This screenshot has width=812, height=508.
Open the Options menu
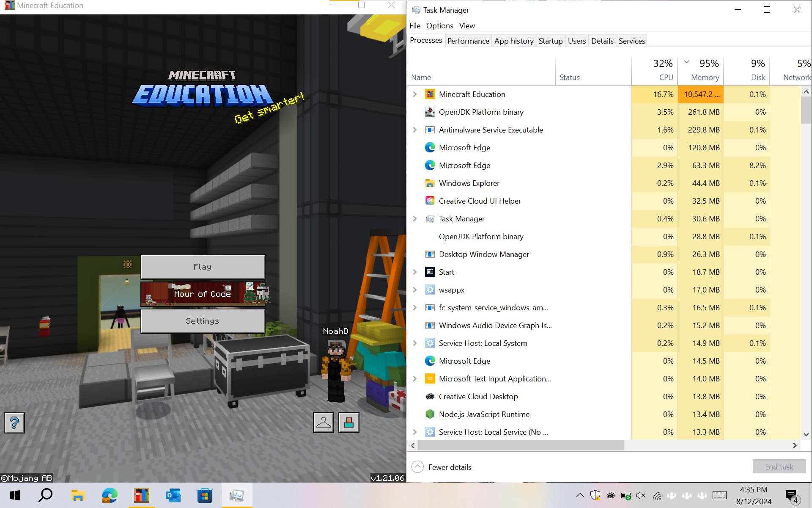pyautogui.click(x=439, y=26)
